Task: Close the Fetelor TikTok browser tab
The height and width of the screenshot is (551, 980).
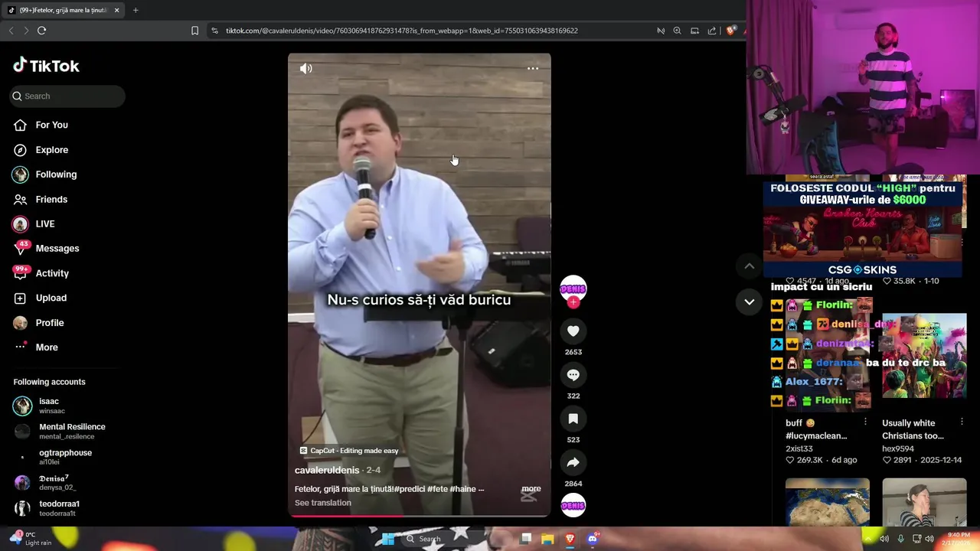Action: point(117,10)
